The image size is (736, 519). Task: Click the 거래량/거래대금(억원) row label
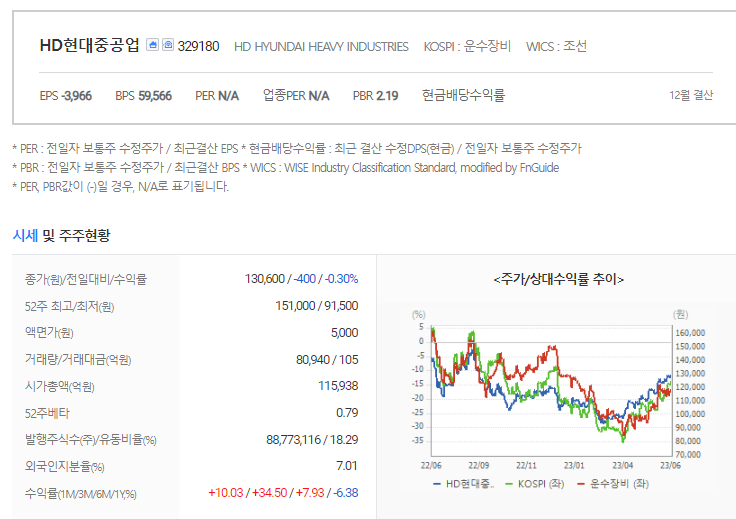coord(78,359)
